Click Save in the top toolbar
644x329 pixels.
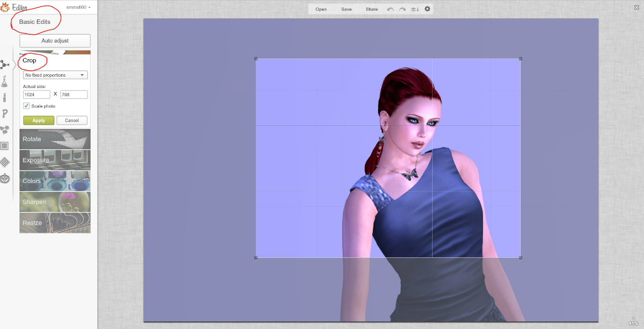click(347, 9)
